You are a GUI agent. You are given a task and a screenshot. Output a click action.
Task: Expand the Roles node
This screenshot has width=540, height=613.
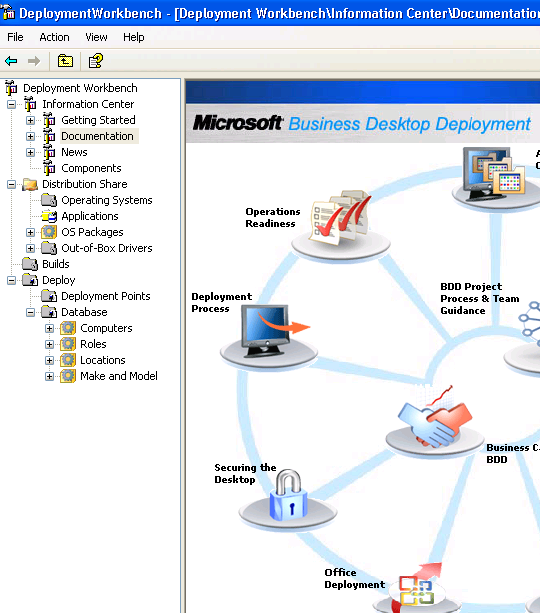49,344
